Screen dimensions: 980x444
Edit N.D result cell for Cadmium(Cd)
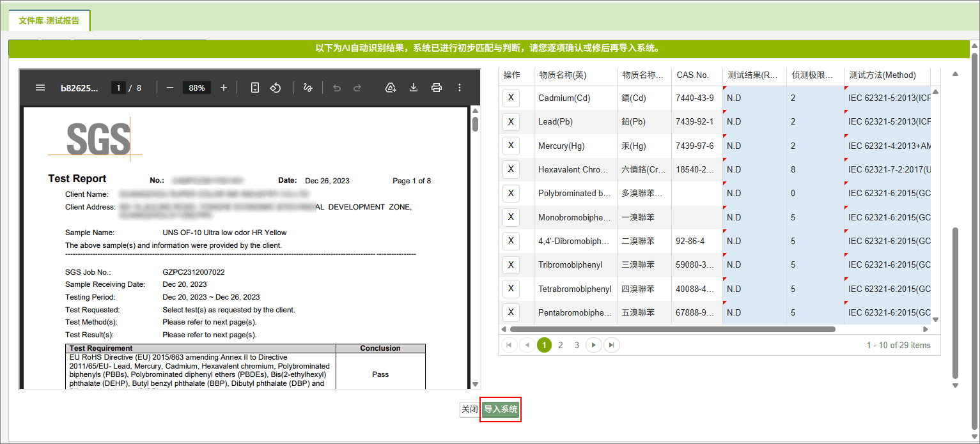[x=755, y=98]
